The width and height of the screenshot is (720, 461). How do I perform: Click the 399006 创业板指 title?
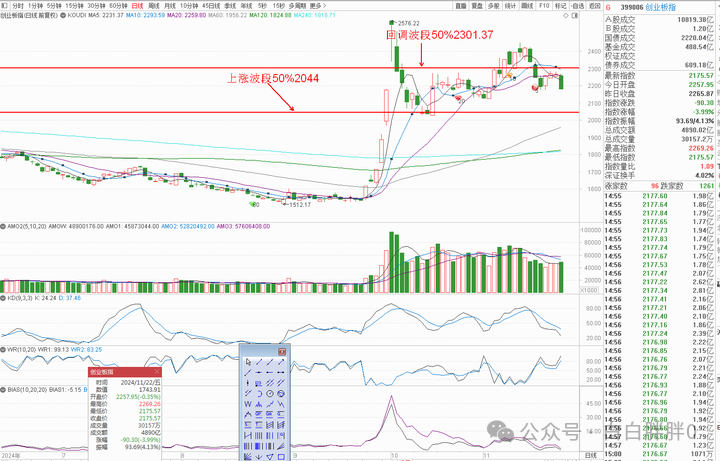coord(648,7)
